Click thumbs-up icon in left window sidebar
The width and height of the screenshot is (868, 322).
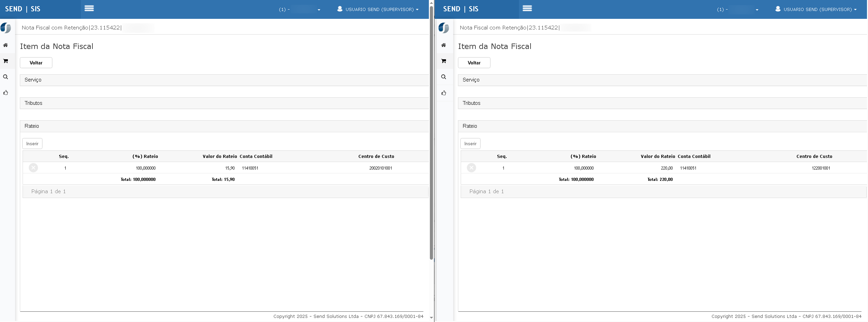pos(5,92)
